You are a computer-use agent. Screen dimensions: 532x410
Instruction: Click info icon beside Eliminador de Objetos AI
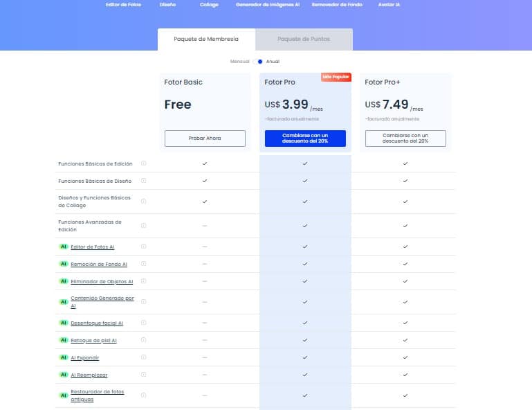[x=143, y=281]
